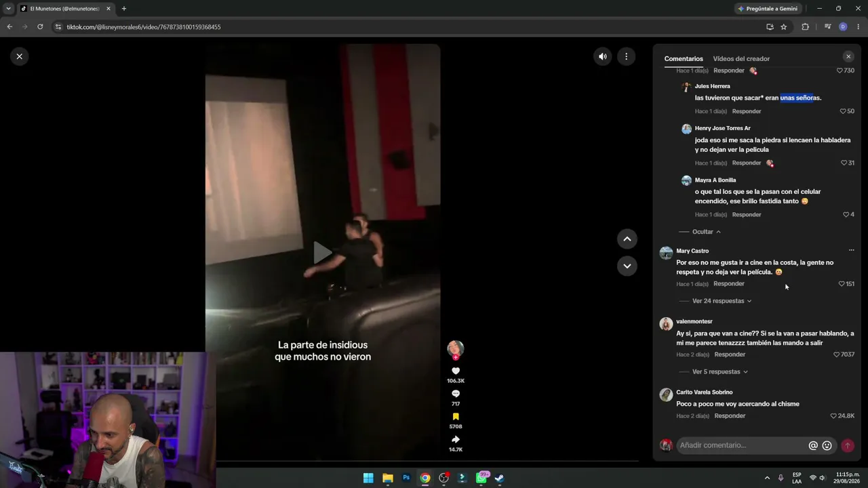The width and height of the screenshot is (868, 488).
Task: Open Photoshop from the taskbar
Action: pos(406,478)
